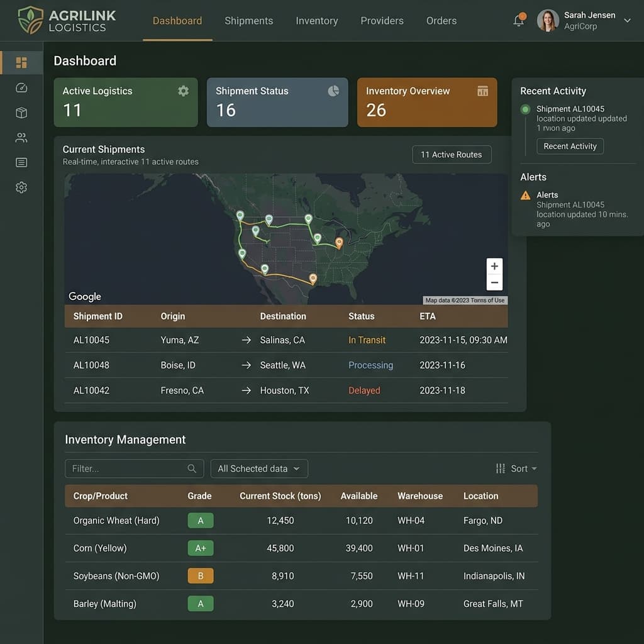Click the orange map pin near Chicago
Screen dimensions: 644x644
click(339, 243)
